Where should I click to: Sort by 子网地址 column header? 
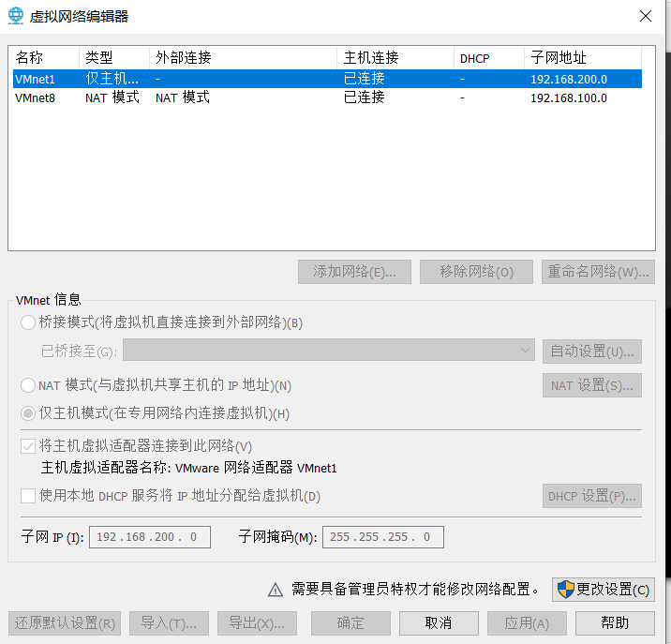pyautogui.click(x=583, y=58)
